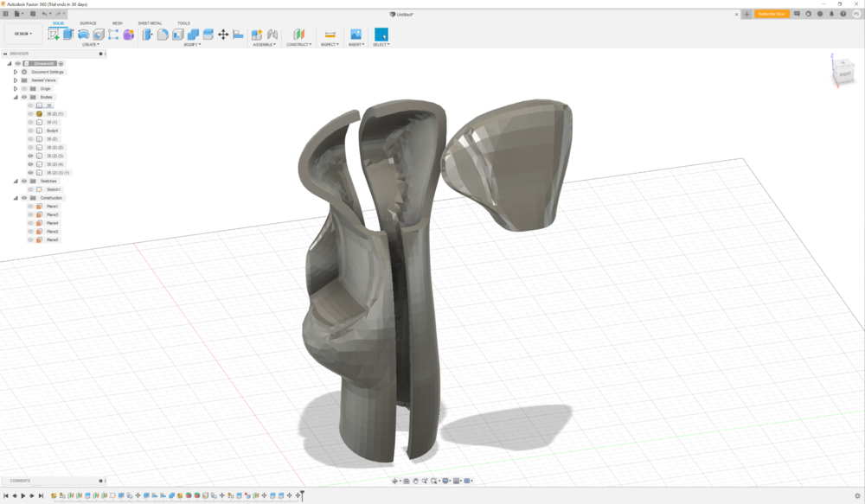Click the Insert image icon
Image resolution: width=865 pixels, height=504 pixels.
tap(356, 35)
